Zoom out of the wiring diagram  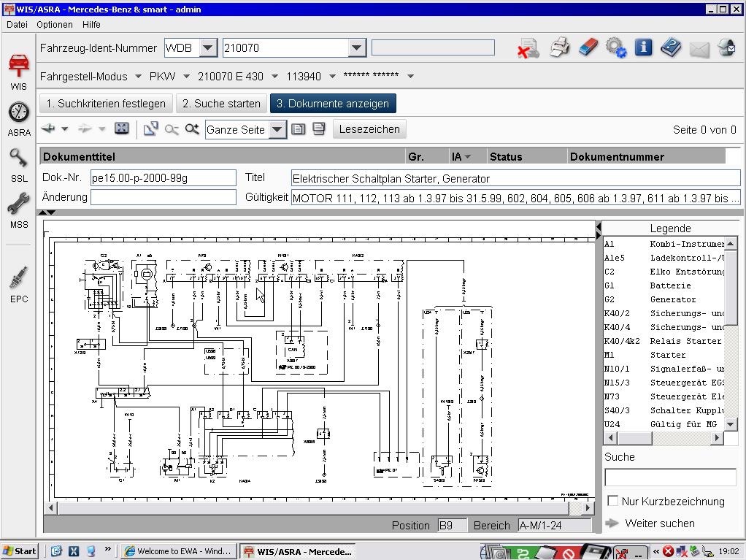[172, 129]
